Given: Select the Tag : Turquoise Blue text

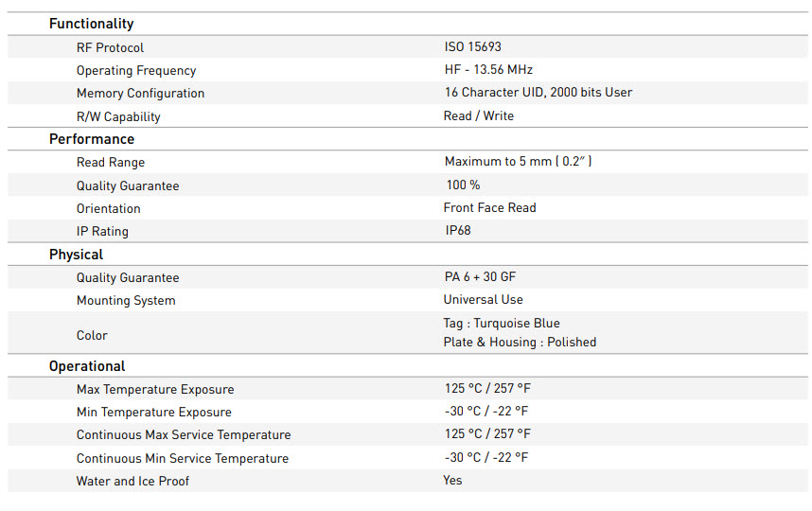Looking at the screenshot, I should (502, 323).
